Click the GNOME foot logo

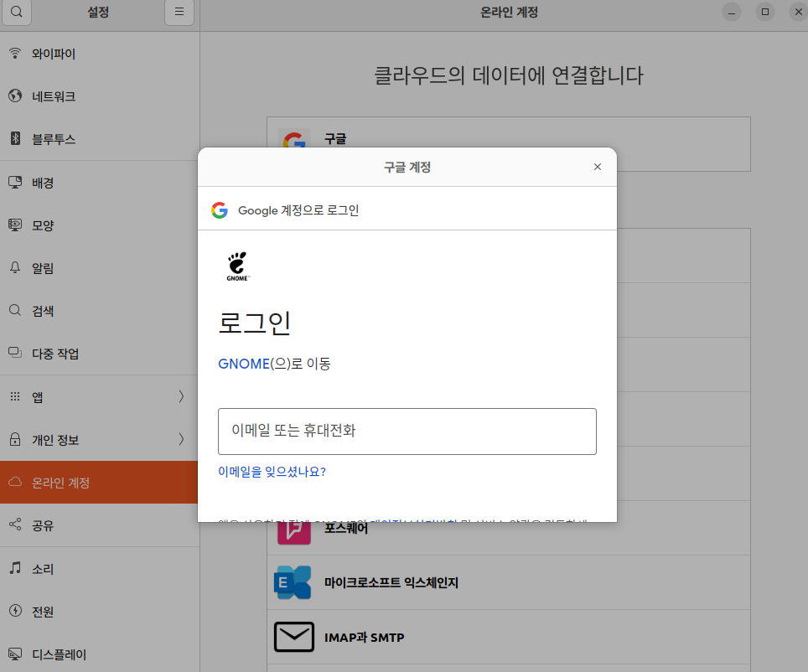pyautogui.click(x=237, y=266)
